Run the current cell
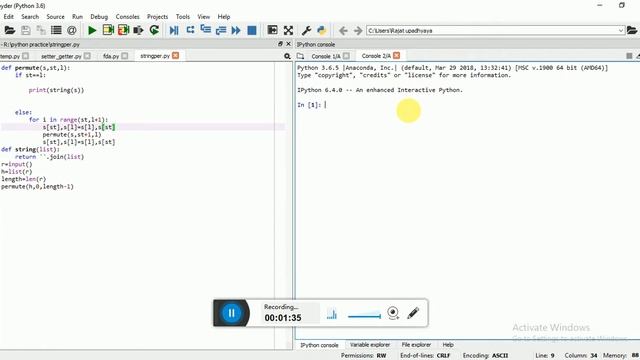 click(x=108, y=30)
